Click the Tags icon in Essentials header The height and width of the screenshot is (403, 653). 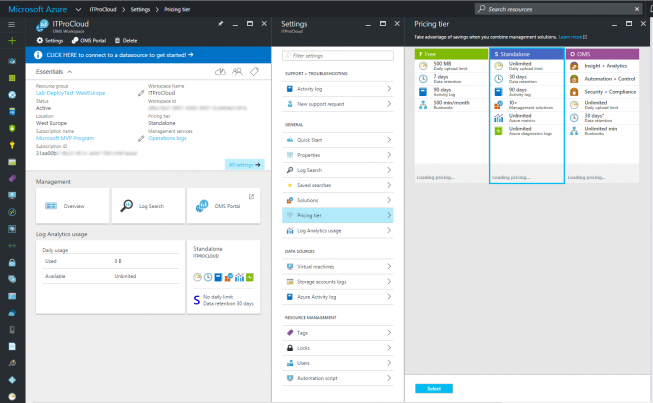254,72
